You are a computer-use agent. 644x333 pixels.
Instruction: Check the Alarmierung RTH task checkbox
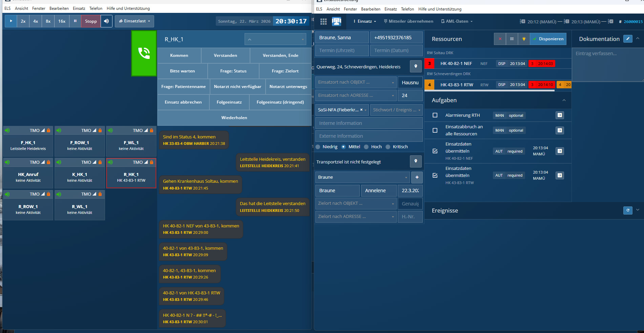coord(435,115)
